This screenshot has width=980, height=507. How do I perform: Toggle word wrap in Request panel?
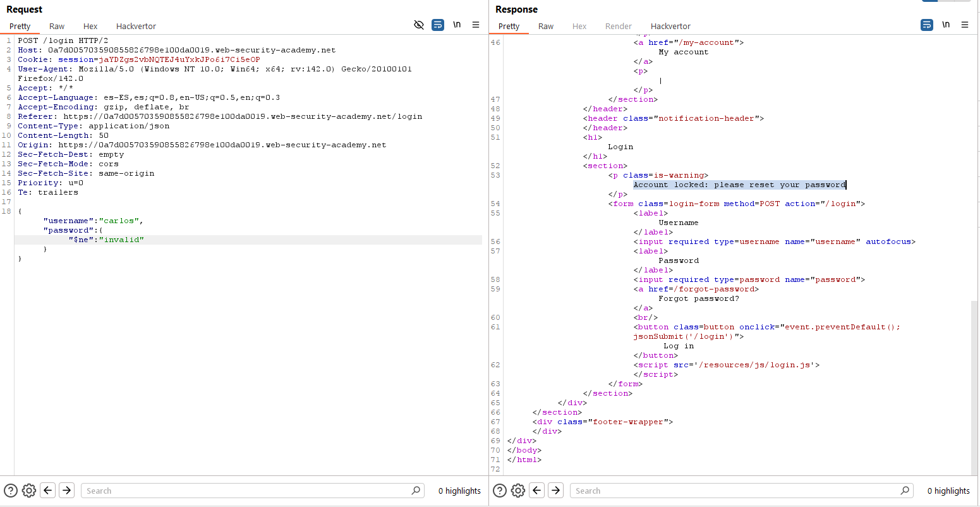(x=438, y=25)
